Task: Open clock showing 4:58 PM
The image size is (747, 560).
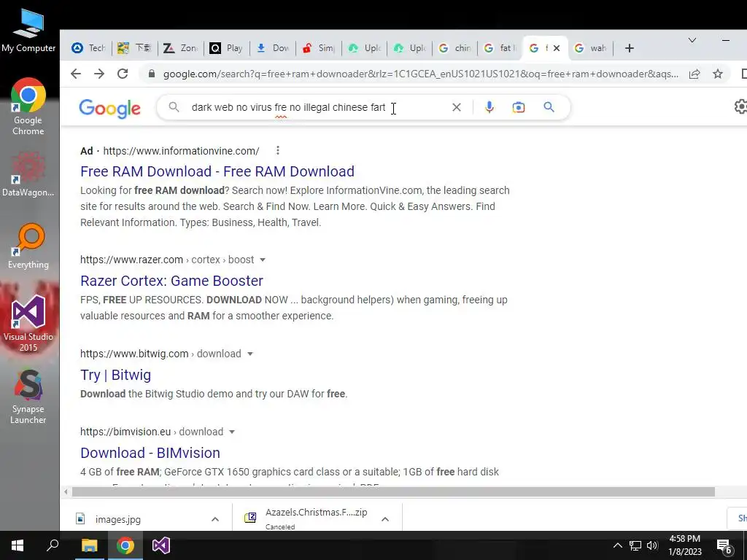Action: (x=685, y=545)
